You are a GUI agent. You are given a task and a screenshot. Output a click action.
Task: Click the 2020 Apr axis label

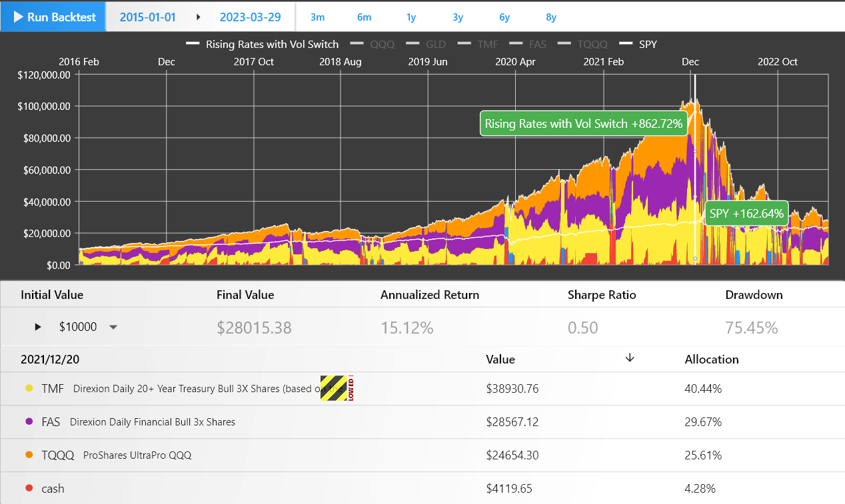click(x=516, y=62)
